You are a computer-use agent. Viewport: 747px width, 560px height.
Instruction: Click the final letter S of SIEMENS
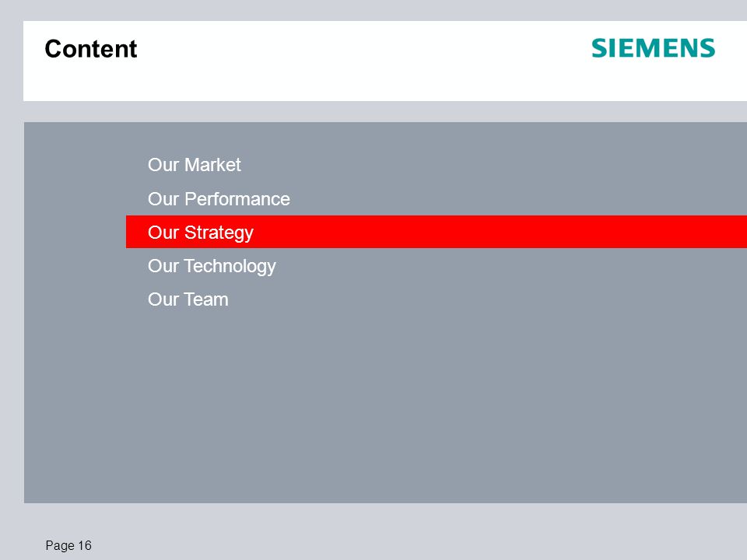[707, 48]
